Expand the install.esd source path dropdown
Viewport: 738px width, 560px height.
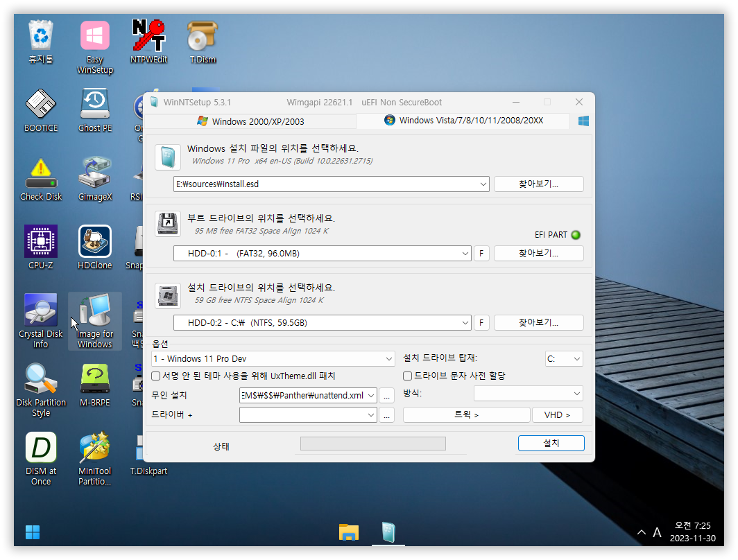[483, 184]
